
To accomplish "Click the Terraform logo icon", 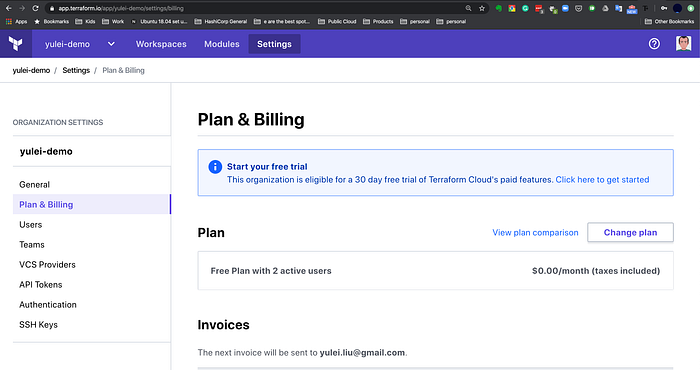I will [x=16, y=44].
